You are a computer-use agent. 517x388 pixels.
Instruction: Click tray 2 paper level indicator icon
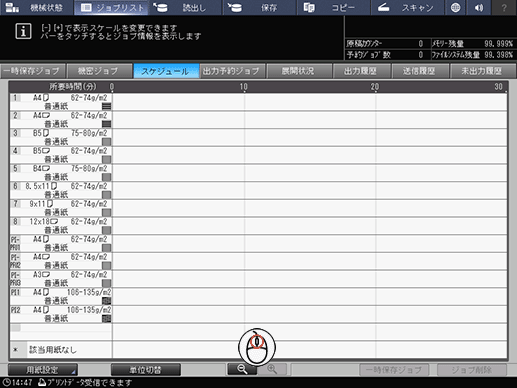coord(106,124)
